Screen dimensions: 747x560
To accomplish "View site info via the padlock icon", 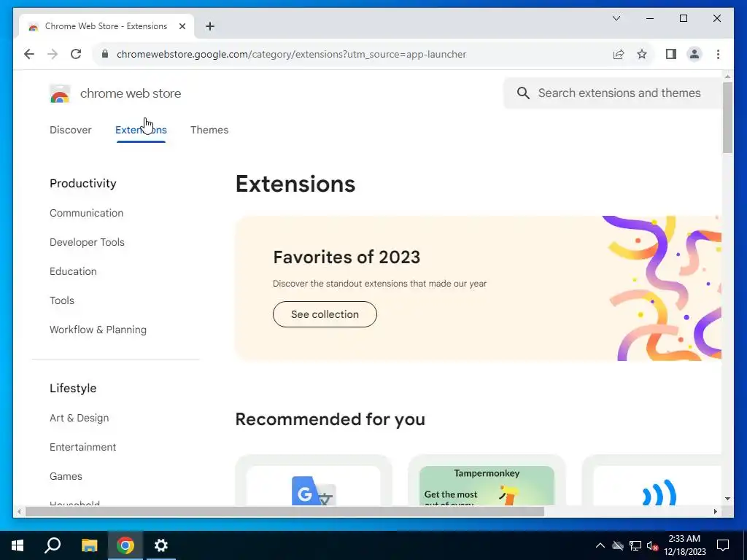I will coord(105,54).
